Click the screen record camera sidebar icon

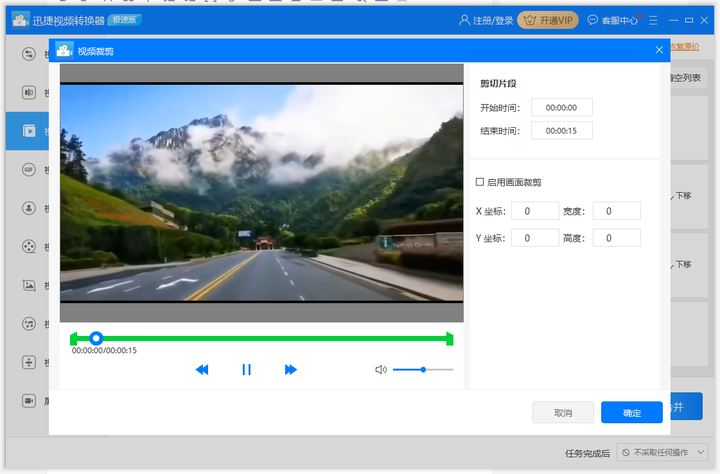[x=29, y=401]
